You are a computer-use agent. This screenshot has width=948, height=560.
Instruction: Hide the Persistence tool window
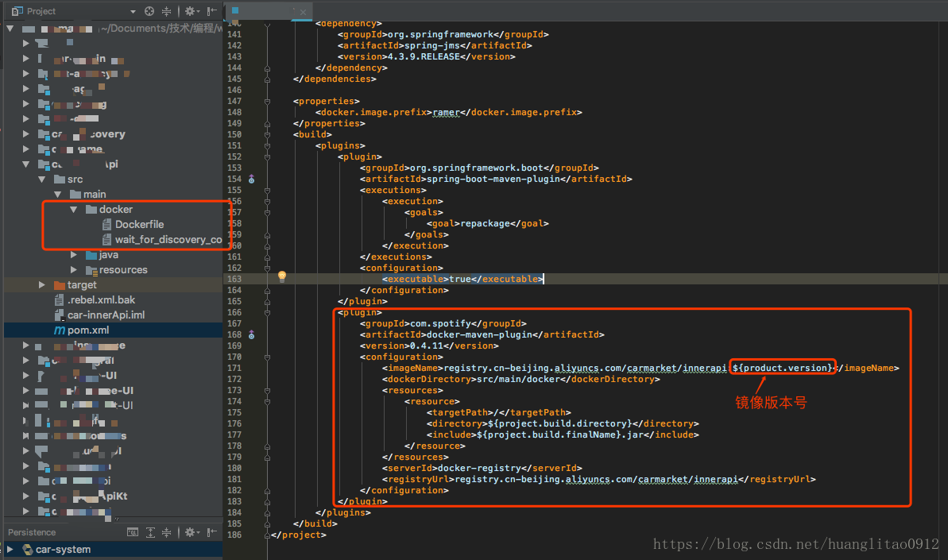pyautogui.click(x=211, y=532)
